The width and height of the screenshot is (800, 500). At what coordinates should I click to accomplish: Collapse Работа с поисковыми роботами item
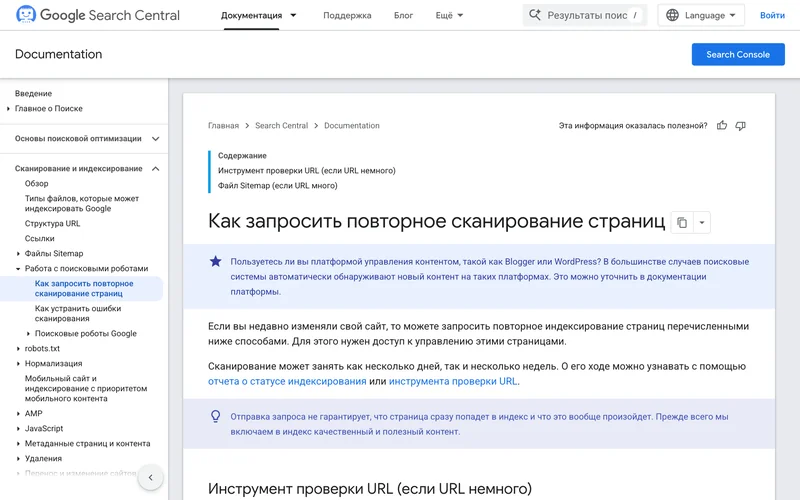18,269
